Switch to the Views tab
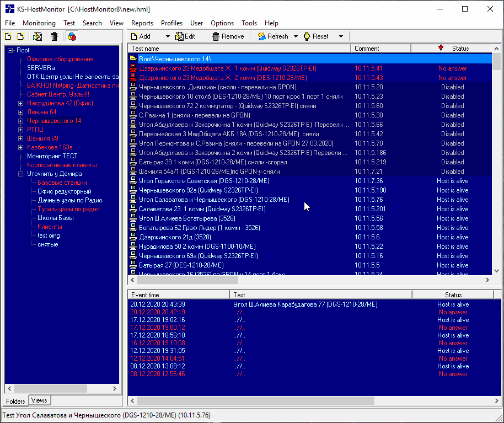 (39, 400)
